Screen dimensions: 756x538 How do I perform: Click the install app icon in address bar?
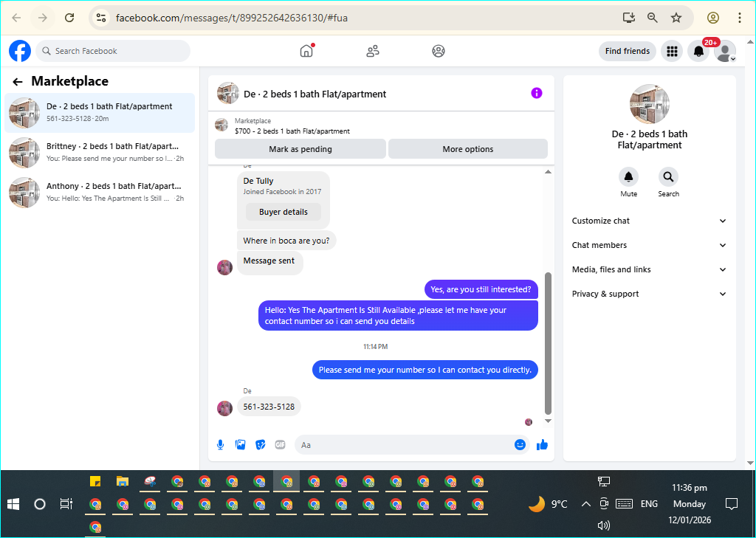tap(629, 18)
